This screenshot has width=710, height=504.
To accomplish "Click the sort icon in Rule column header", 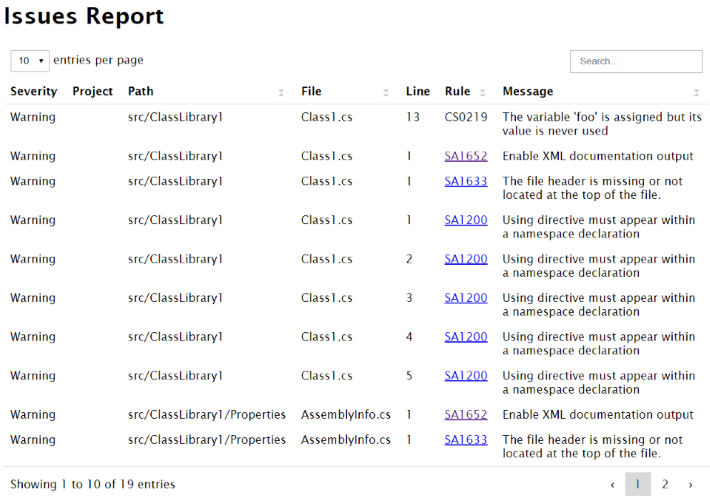I will click(482, 92).
